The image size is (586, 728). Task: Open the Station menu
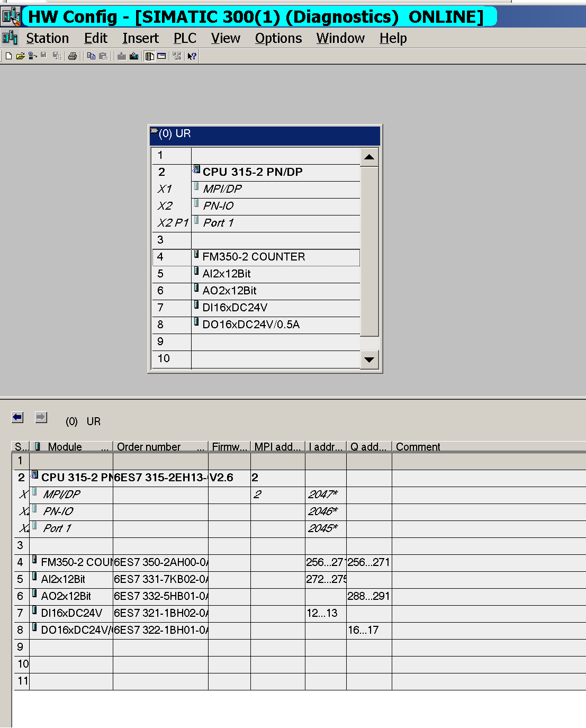tap(48, 38)
